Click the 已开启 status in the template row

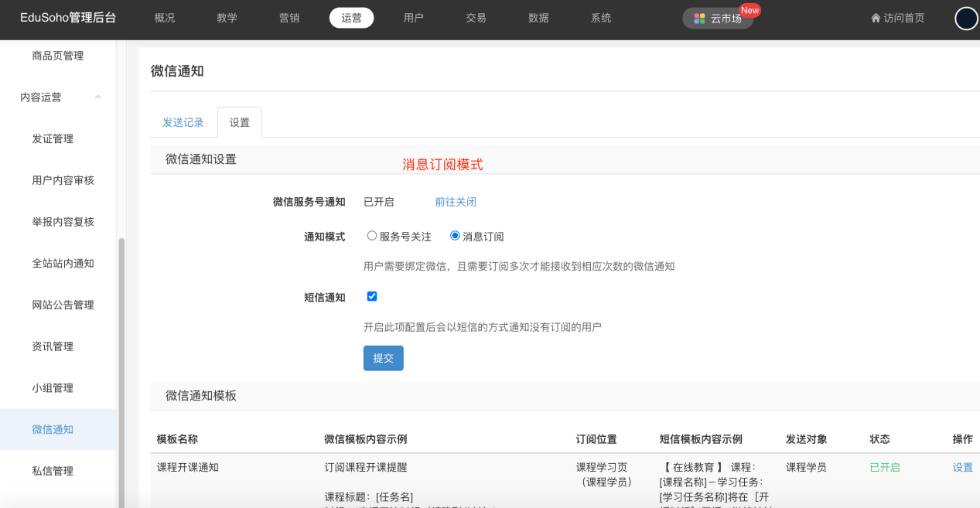click(885, 467)
